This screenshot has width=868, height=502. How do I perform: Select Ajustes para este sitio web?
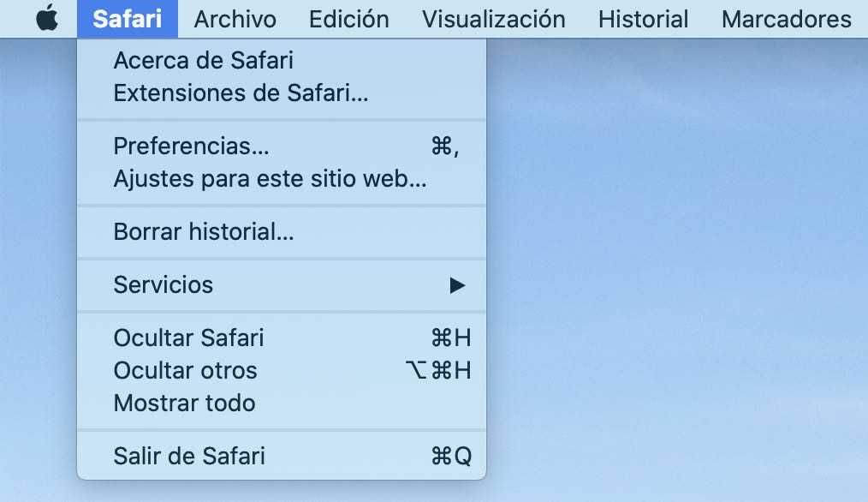[243, 178]
